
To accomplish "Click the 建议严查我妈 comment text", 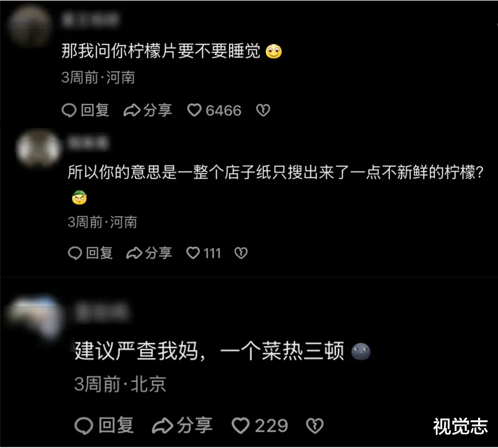I will click(x=210, y=351).
